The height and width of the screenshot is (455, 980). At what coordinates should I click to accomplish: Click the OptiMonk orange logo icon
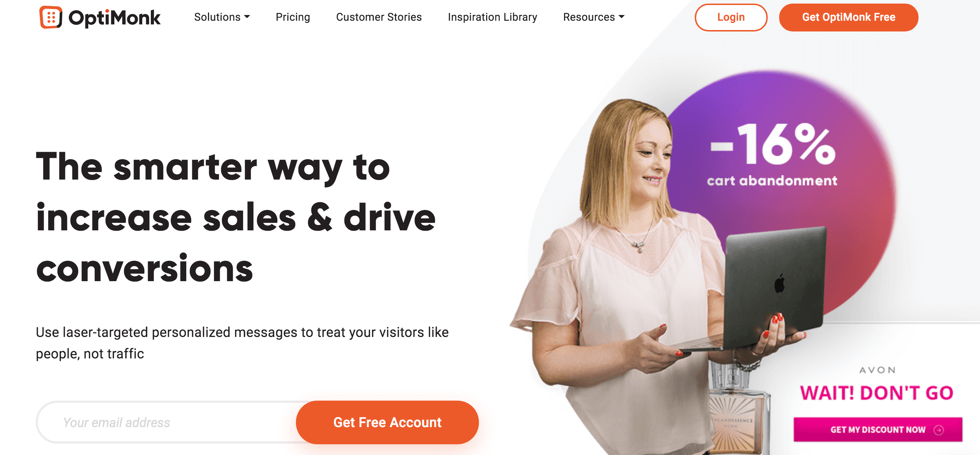(x=51, y=17)
